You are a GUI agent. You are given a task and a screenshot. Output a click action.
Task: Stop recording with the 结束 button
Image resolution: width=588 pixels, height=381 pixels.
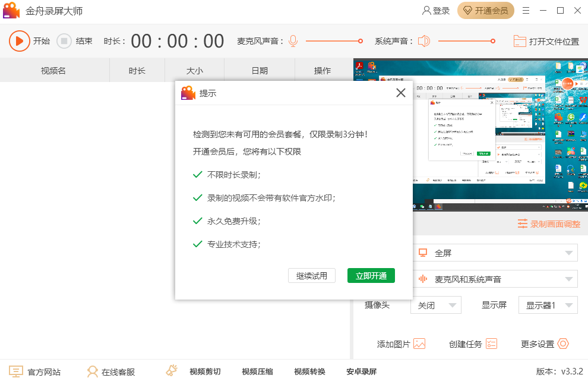64,41
